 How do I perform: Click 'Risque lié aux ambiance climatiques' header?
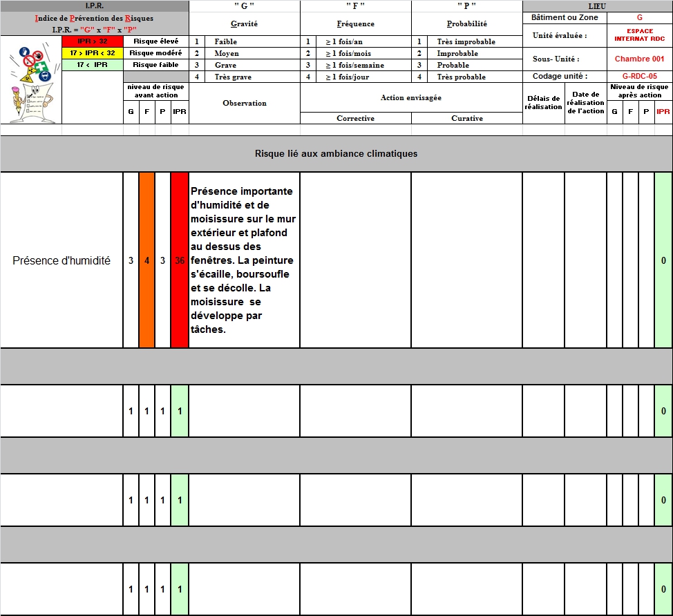tap(336, 153)
